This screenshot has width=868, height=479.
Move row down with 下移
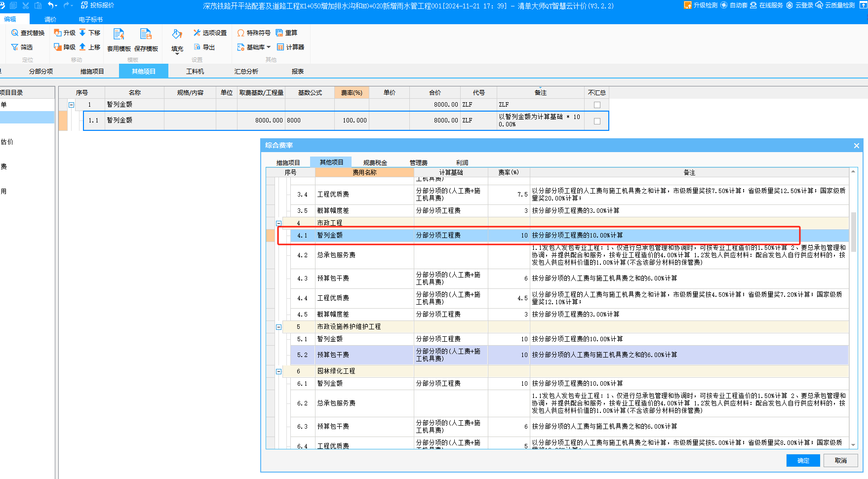pos(90,33)
